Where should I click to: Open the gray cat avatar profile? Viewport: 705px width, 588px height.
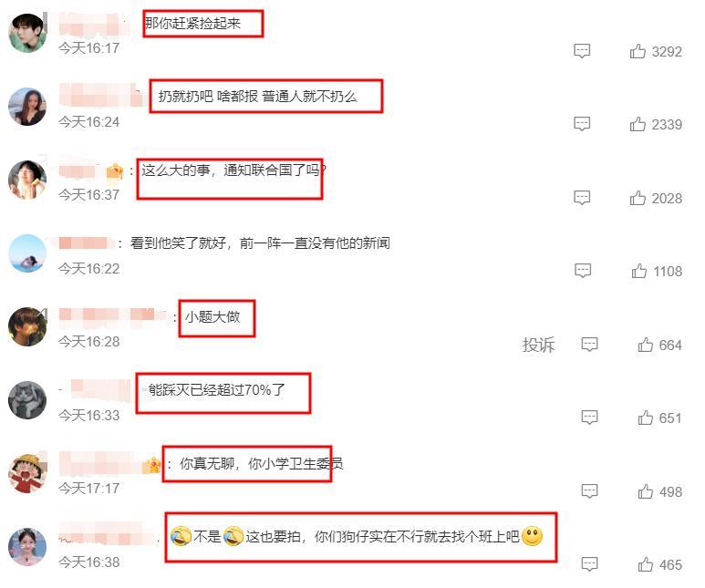click(x=27, y=400)
